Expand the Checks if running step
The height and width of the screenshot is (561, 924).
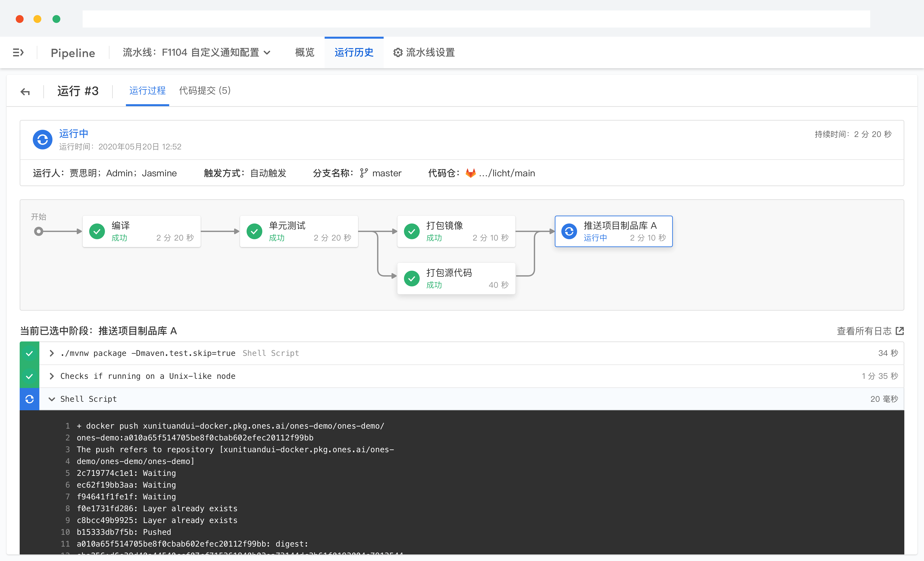click(x=52, y=376)
